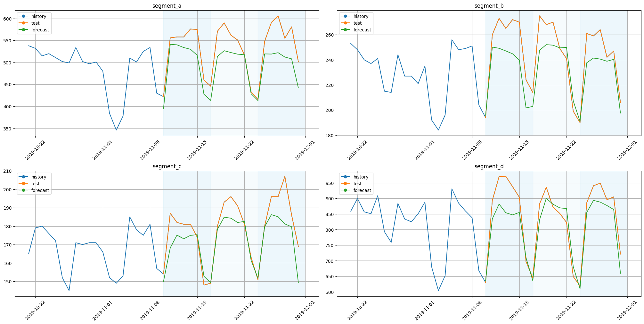
Task: Click the segment_a chart title
Action: click(167, 6)
